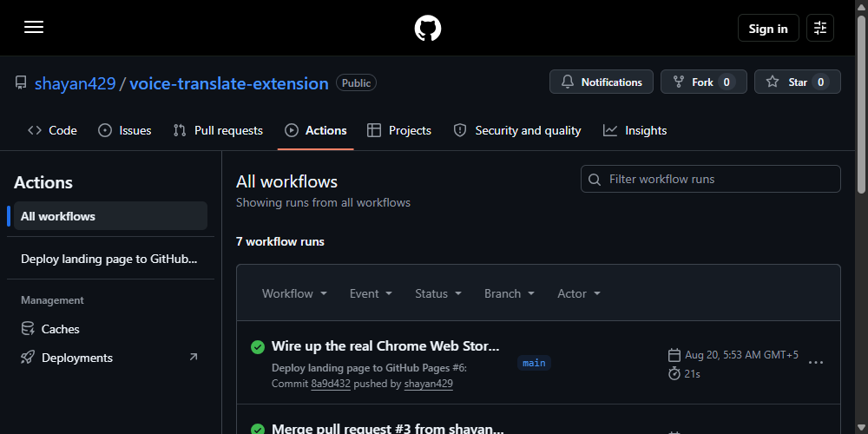Open Deployments management page

pos(110,358)
